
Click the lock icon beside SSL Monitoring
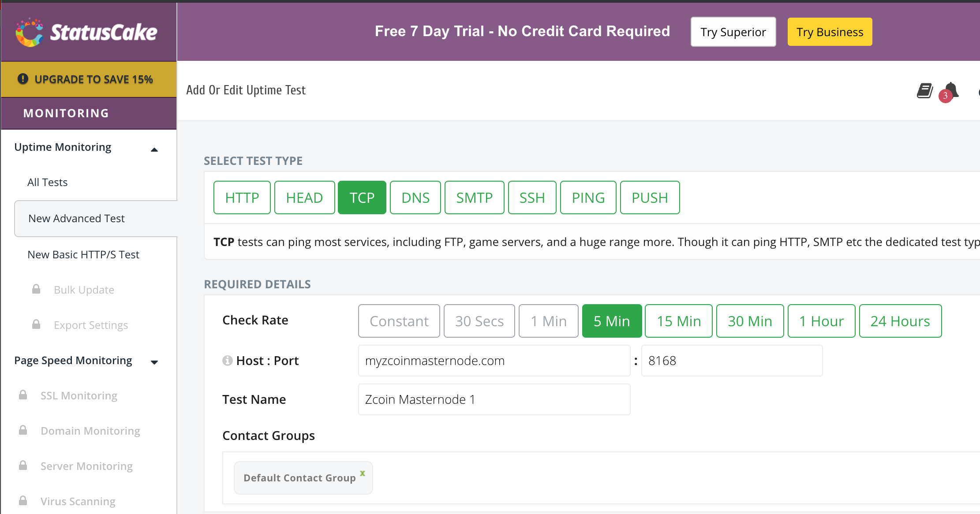click(22, 395)
